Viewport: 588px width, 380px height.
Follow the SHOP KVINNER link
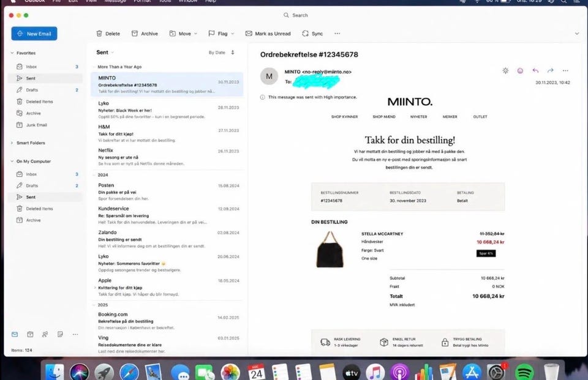(344, 117)
